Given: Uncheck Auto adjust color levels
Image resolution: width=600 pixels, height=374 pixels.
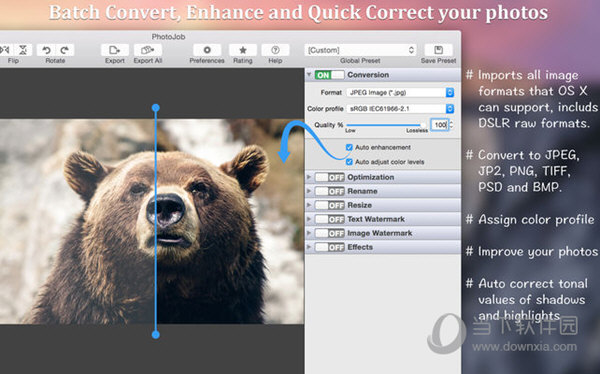Looking at the screenshot, I should pos(349,162).
